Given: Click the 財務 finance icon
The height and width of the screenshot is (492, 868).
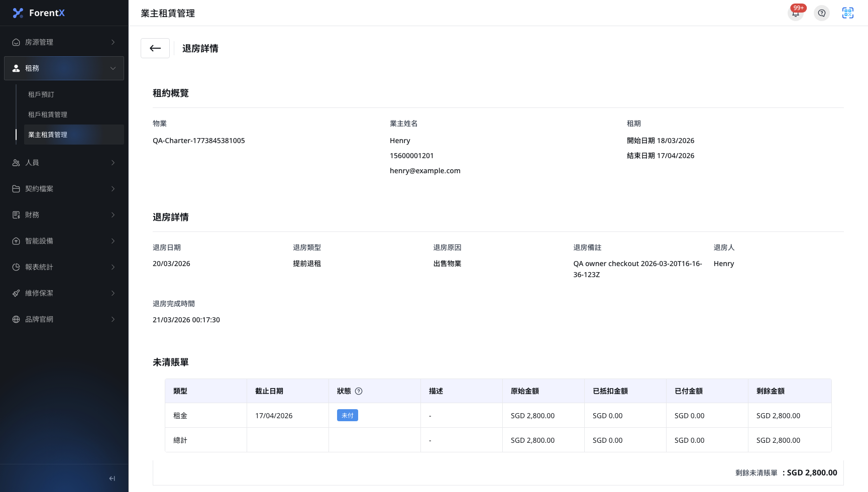Looking at the screenshot, I should 16,215.
